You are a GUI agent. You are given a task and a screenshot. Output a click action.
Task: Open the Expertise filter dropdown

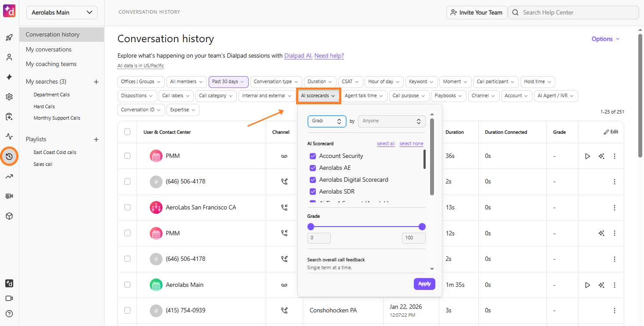(183, 110)
